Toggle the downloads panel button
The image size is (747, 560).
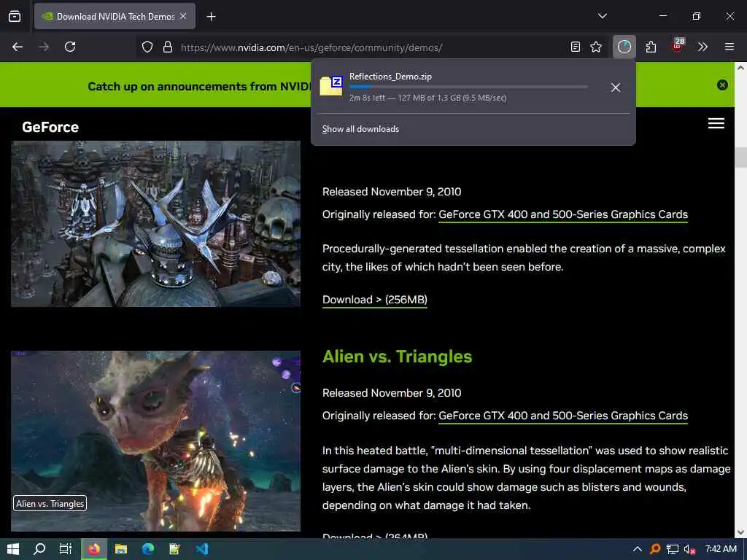click(624, 47)
